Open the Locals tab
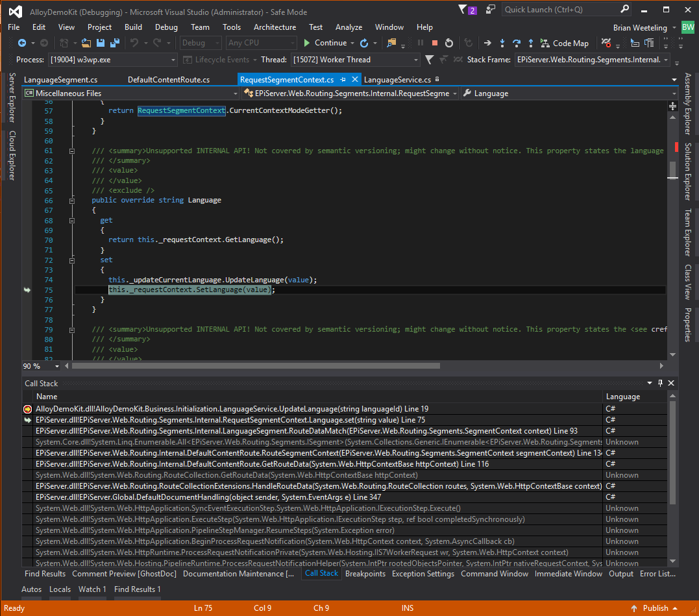Viewport: 699px width, 616px height. point(60,589)
